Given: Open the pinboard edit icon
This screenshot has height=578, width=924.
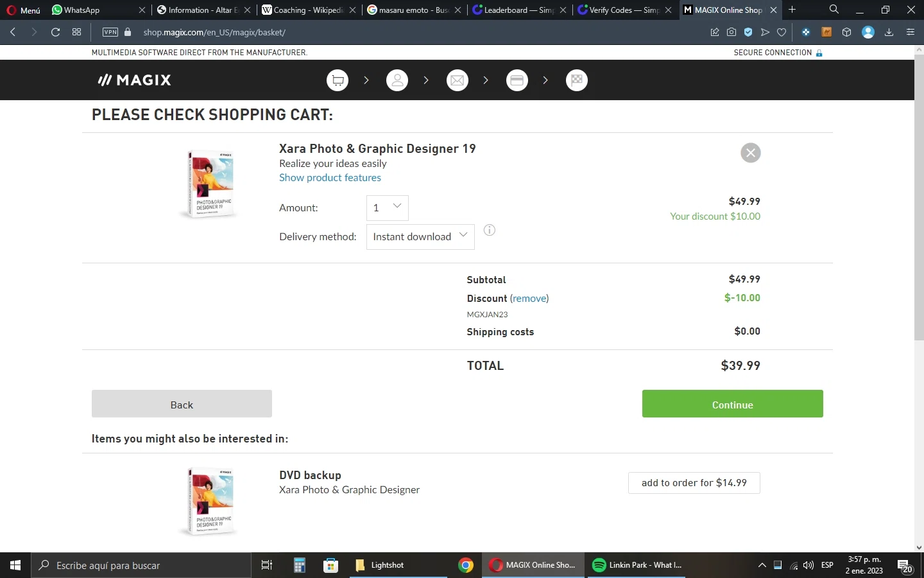Looking at the screenshot, I should pyautogui.click(x=715, y=32).
